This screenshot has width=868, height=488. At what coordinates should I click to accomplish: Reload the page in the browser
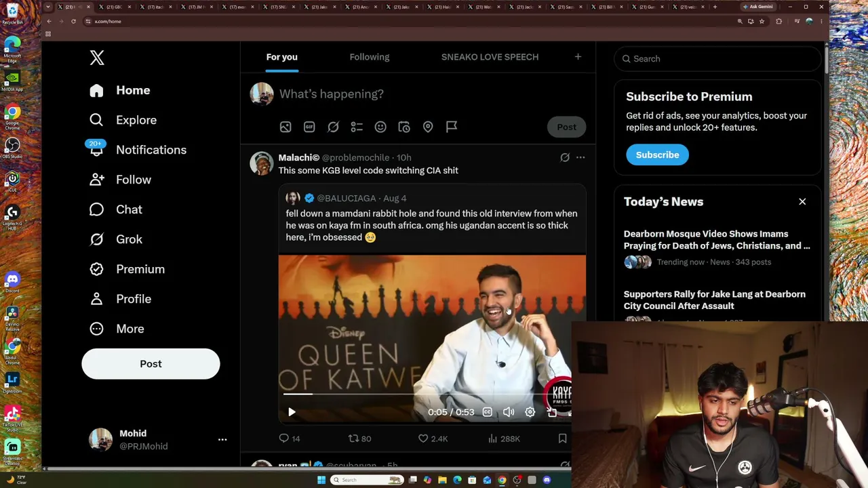coord(73,21)
